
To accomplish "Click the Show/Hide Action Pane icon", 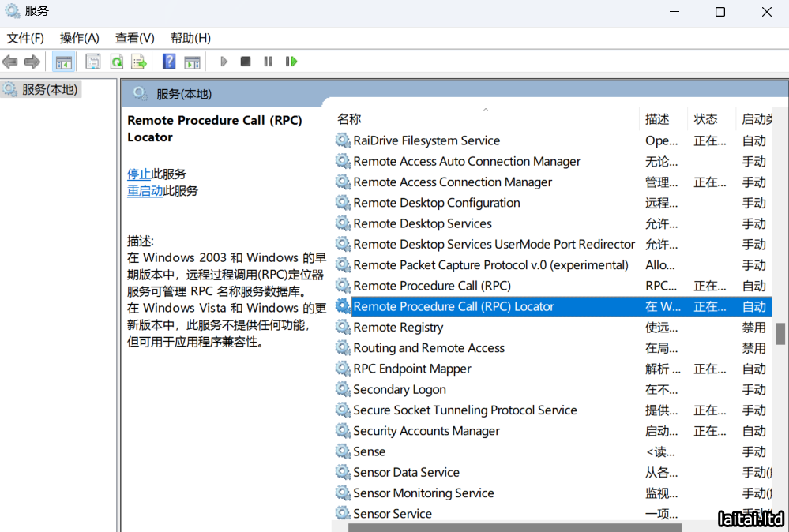I will [x=192, y=62].
